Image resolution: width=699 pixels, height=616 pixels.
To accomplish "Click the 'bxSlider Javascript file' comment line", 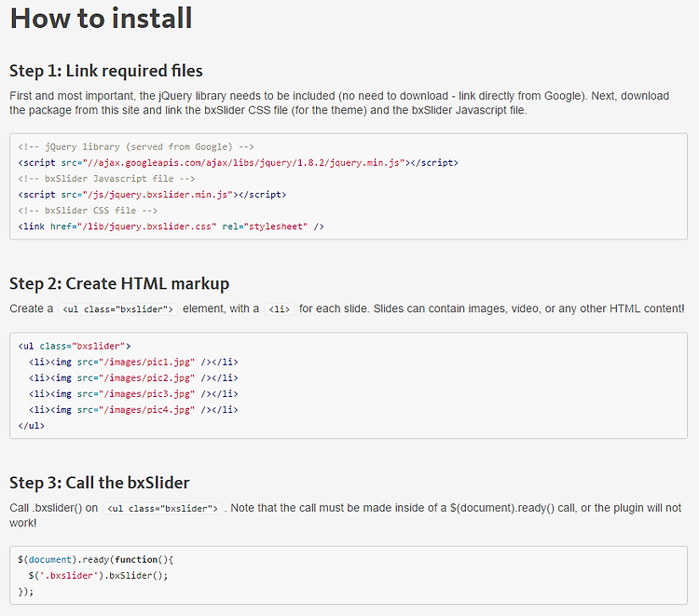I will (x=106, y=179).
